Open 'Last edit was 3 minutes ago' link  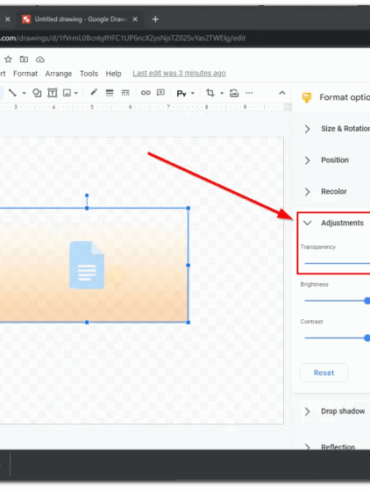179,73
